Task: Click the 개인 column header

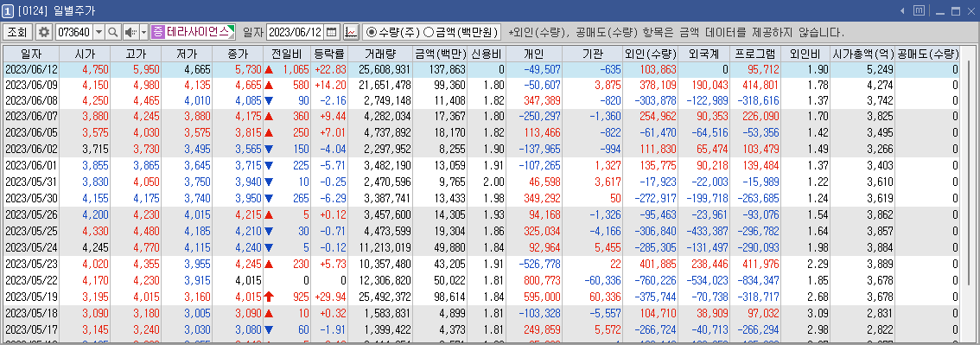Action: 534,54
